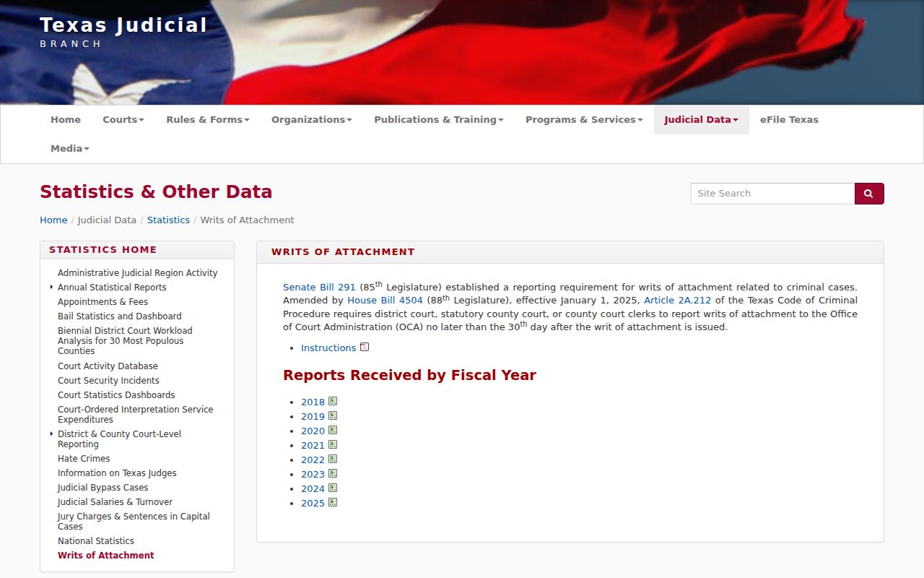Viewport: 924px width, 578px height.
Task: Open the Senate Bill 291 link
Action: [319, 288]
